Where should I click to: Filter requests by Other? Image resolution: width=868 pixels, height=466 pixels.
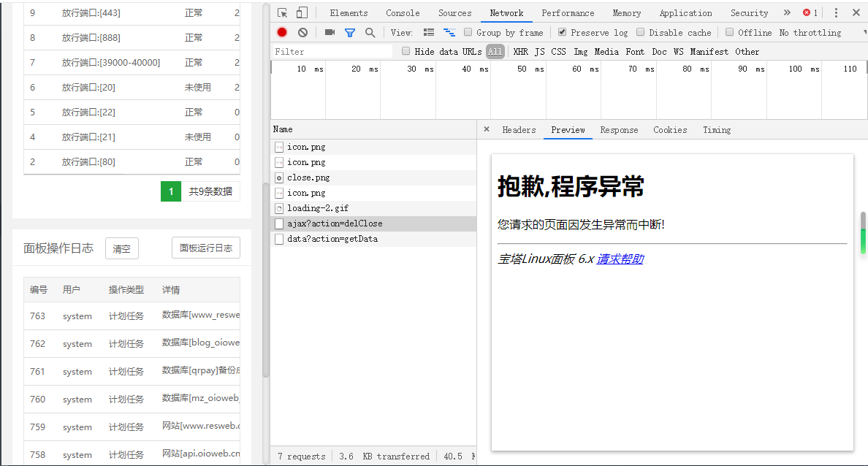click(x=747, y=51)
